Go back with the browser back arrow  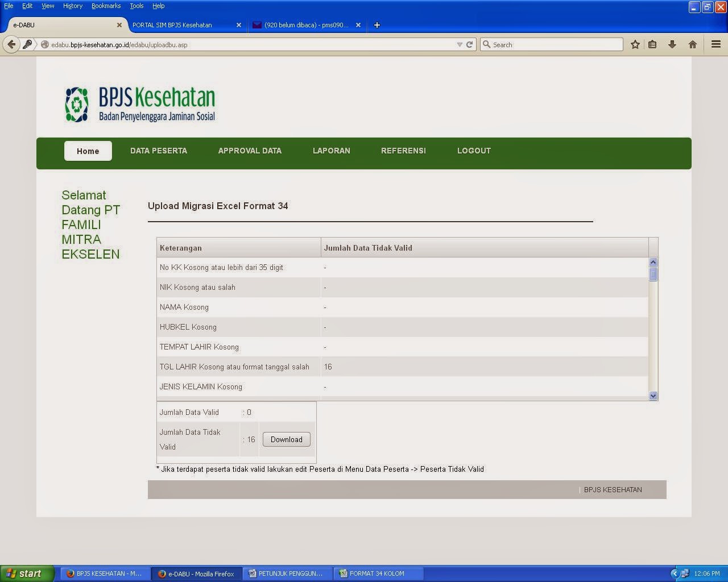coord(11,44)
